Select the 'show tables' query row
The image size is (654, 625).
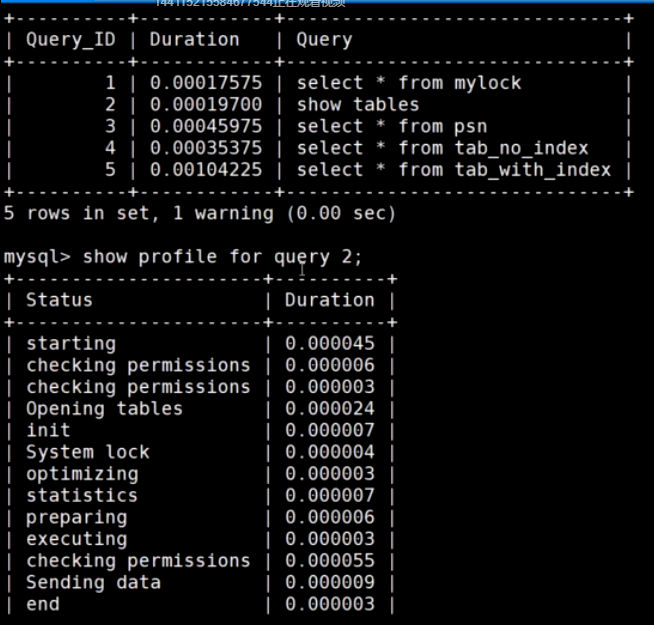358,105
